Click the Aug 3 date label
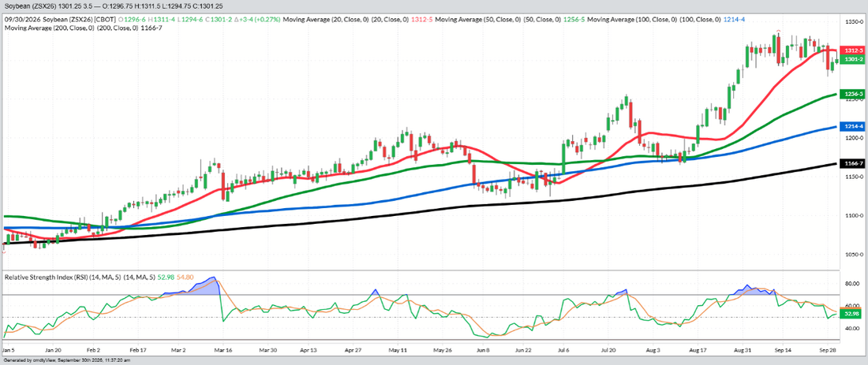Screen dimensions: 868x365 coord(653,350)
